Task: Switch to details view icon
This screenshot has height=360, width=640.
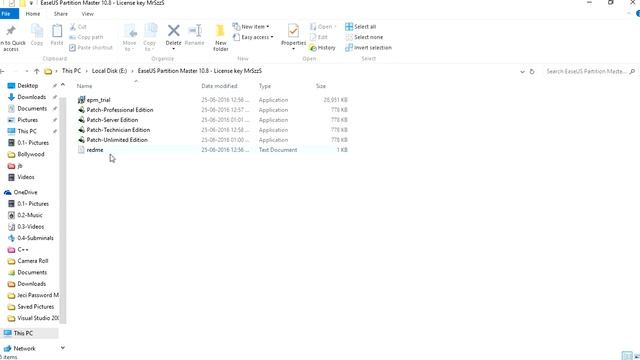Action: tap(627, 356)
